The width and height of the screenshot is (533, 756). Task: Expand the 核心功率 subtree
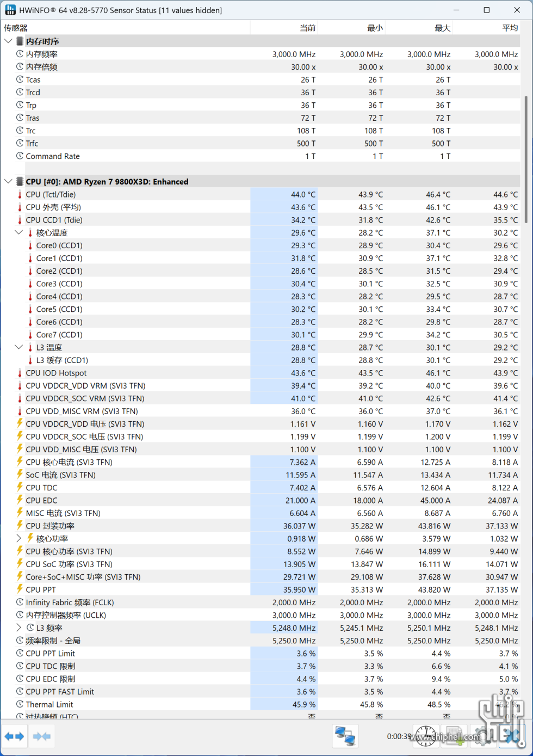(19, 538)
